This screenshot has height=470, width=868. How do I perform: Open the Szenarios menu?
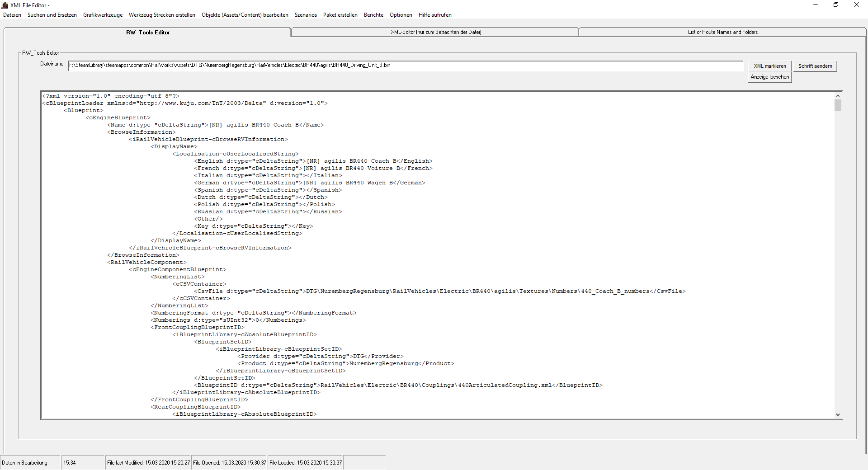[x=306, y=15]
